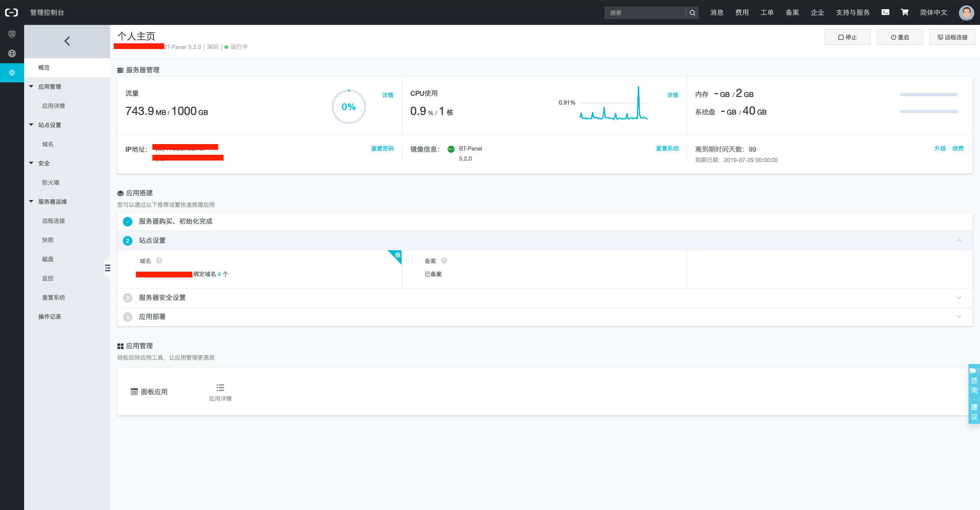
Task: Open 详情 link for CPU使用
Action: (673, 95)
